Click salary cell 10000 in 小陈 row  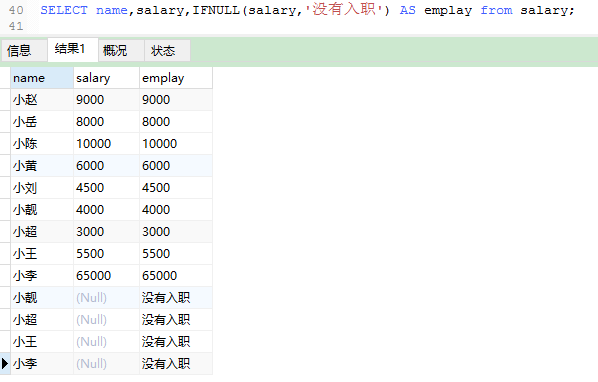tap(106, 144)
